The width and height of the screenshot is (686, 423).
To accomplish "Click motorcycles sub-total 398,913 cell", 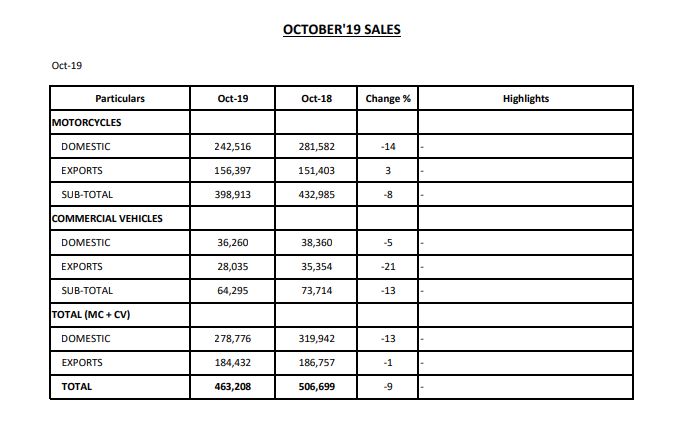I will point(232,195).
